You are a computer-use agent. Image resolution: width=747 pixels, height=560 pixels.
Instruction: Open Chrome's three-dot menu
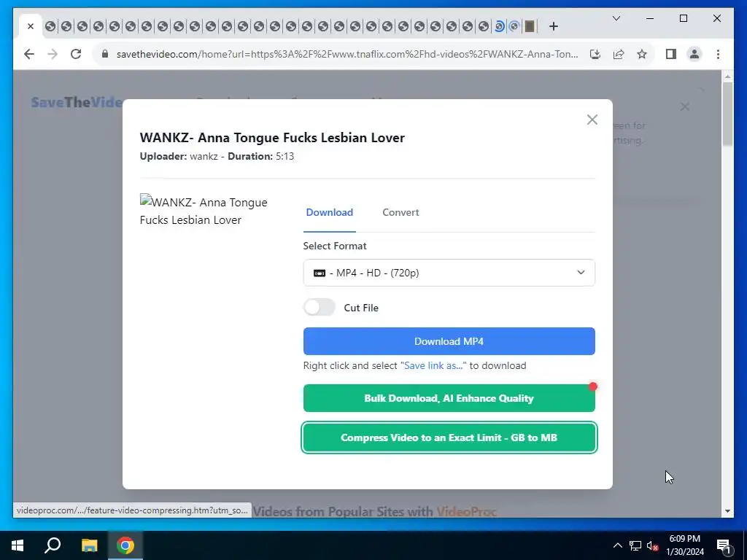tap(718, 54)
